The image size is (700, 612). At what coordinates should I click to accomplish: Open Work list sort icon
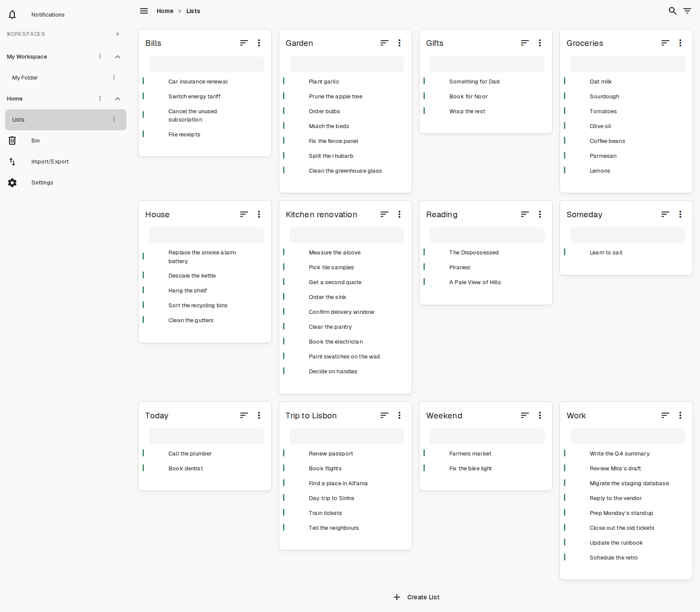click(x=665, y=415)
